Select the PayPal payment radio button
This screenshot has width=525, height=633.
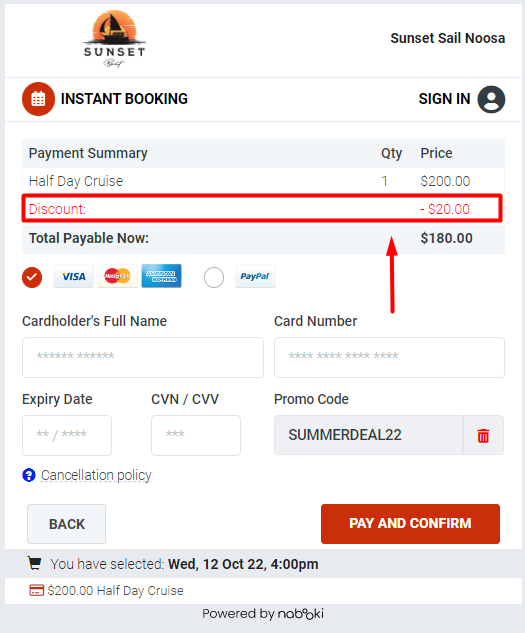pyautogui.click(x=214, y=277)
